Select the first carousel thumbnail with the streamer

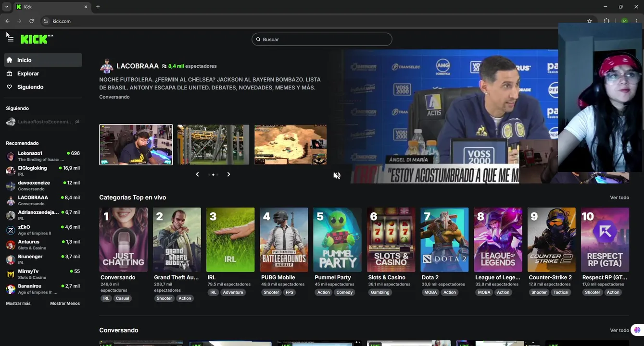(136, 145)
